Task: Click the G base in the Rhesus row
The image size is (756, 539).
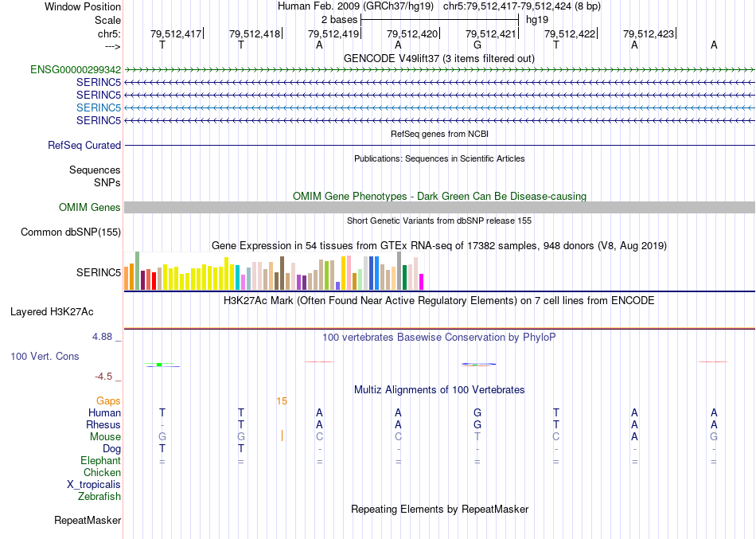Action: 477,424
